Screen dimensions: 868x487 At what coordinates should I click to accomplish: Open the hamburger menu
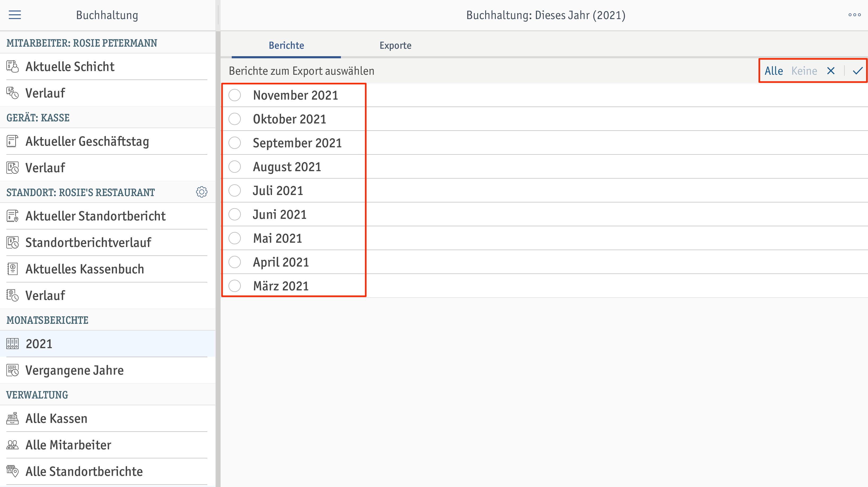(15, 15)
